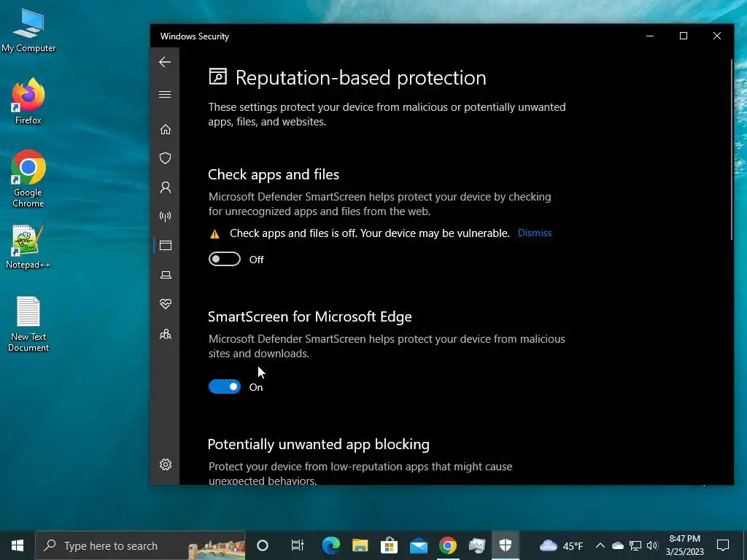This screenshot has height=560, width=747.
Task: Click the Check apps and files heading
Action: tap(274, 175)
